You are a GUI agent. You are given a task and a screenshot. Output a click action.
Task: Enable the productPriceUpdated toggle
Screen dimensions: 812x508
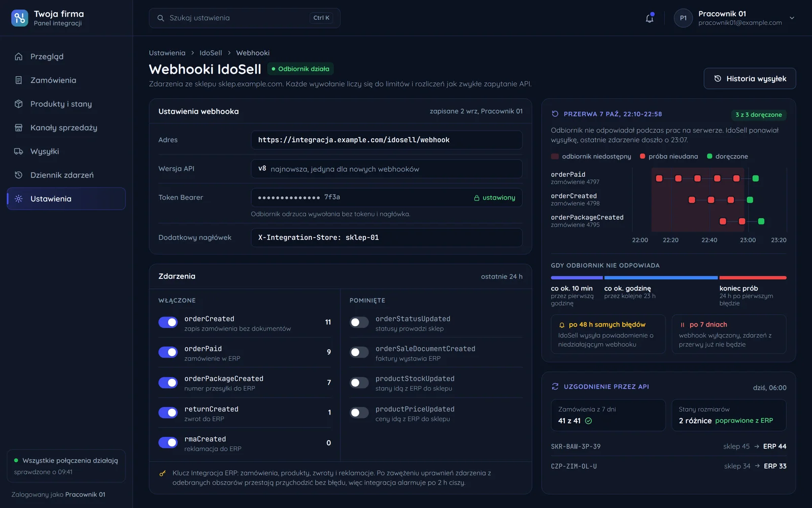coord(359,412)
